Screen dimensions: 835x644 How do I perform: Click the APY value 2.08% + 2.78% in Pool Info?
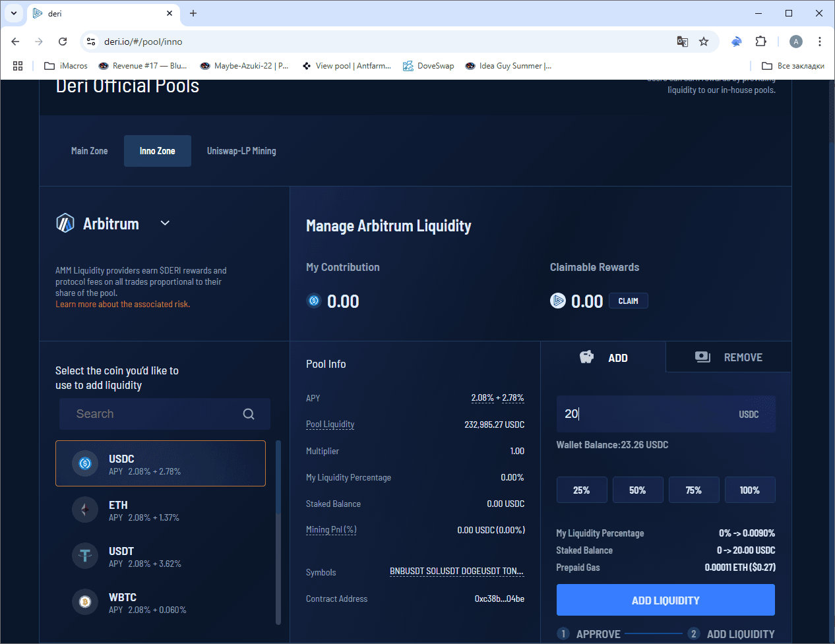click(498, 398)
